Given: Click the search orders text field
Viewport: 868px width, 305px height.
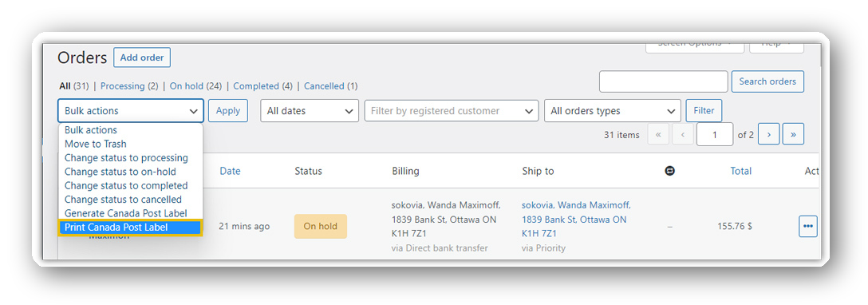Looking at the screenshot, I should coord(663,81).
